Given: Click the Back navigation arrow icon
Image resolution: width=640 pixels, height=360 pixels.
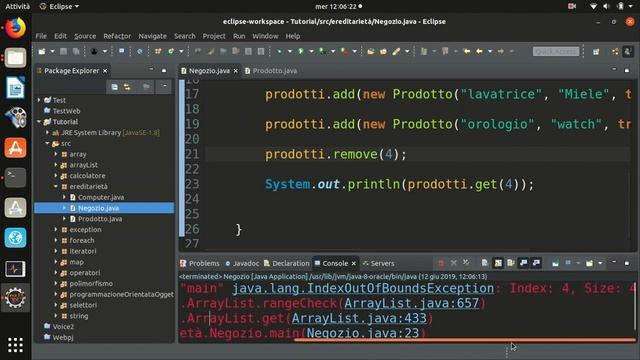Looking at the screenshot, I should 480,51.
